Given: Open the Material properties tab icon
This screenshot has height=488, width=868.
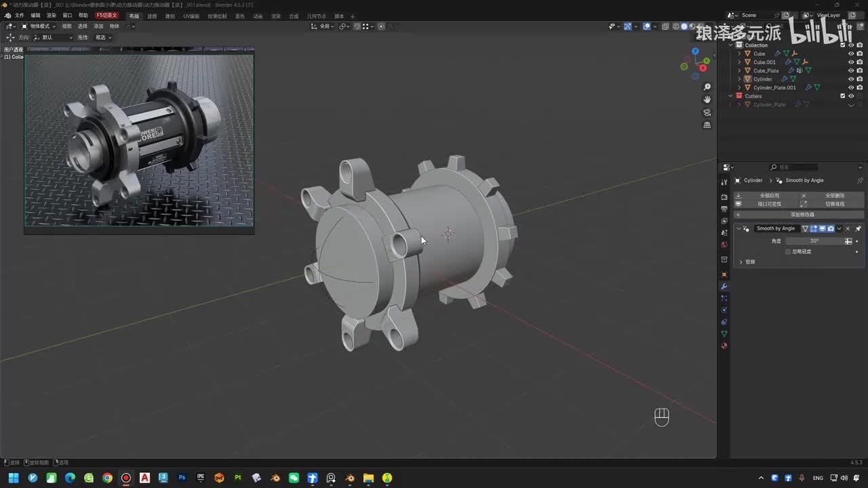Looking at the screenshot, I should point(724,346).
